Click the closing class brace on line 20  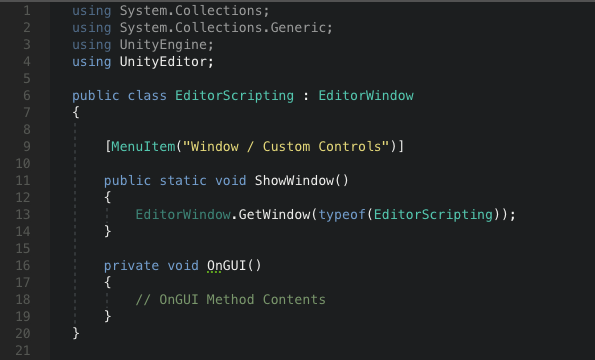76,333
